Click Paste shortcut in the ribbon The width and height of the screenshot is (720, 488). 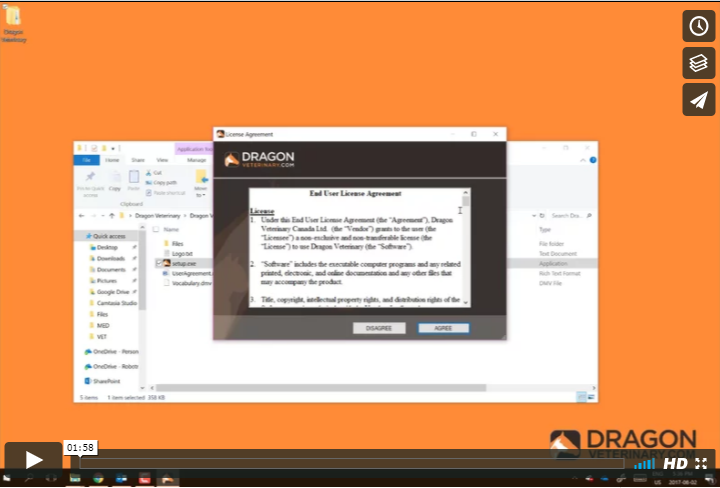pyautogui.click(x=165, y=193)
